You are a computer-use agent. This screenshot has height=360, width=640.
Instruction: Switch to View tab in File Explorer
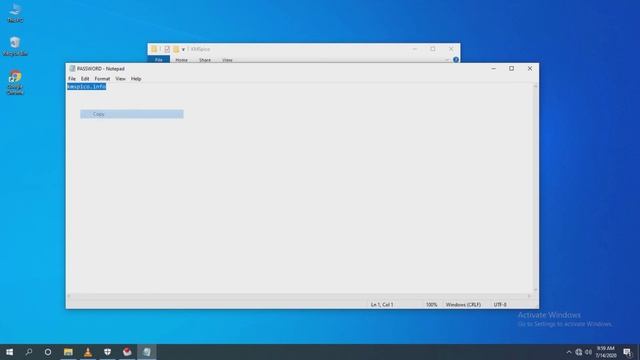(x=227, y=60)
